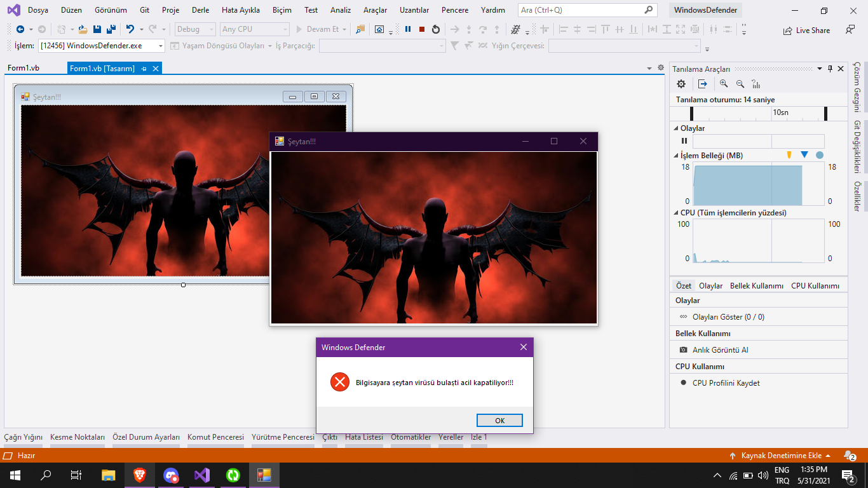Open the Uzantılar menu

coord(414,10)
